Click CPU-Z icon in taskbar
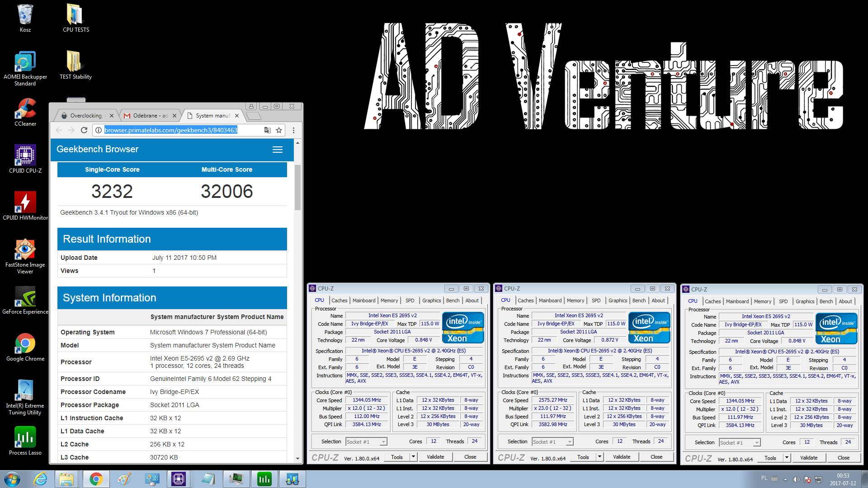The image size is (868, 488). [x=178, y=479]
